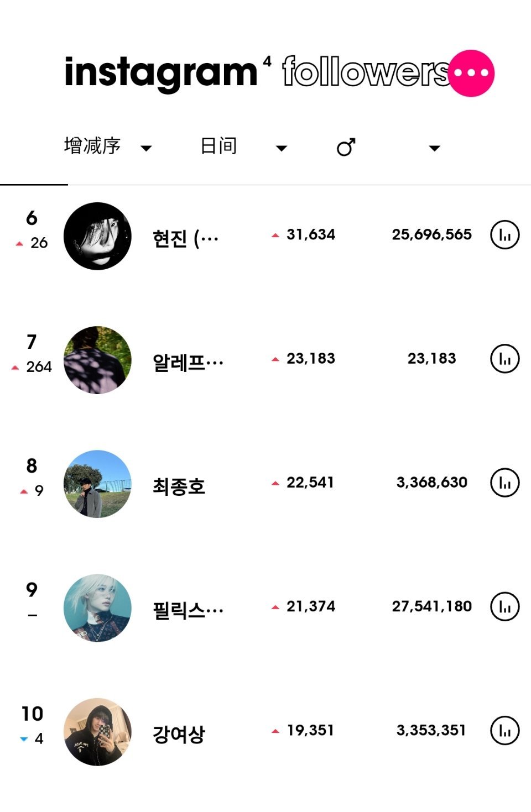View the black-and-white profile photo of 현진
Image resolution: width=531 pixels, height=812 pixels.
pyautogui.click(x=97, y=236)
